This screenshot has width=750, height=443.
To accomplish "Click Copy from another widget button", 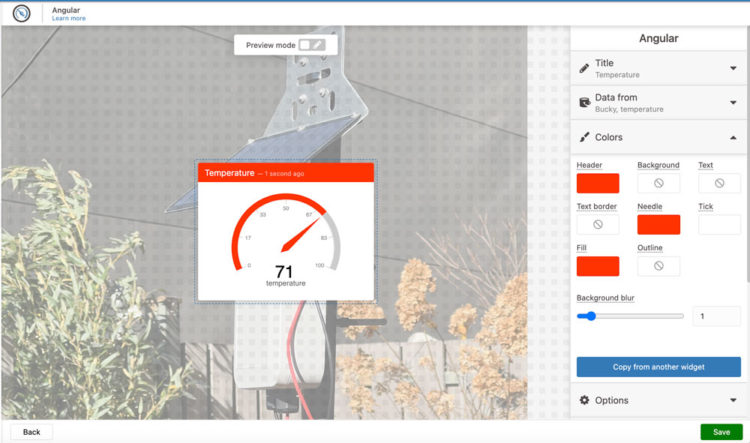I will pyautogui.click(x=658, y=367).
